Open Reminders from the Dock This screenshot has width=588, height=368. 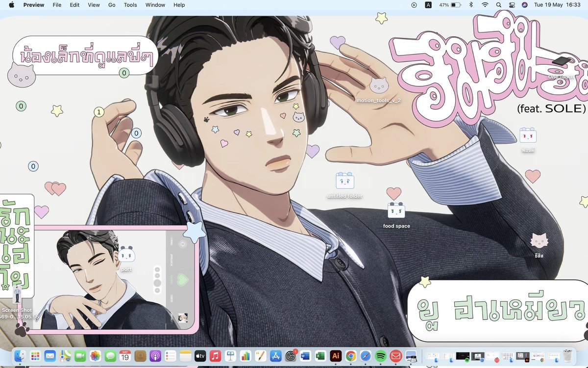[x=170, y=356]
